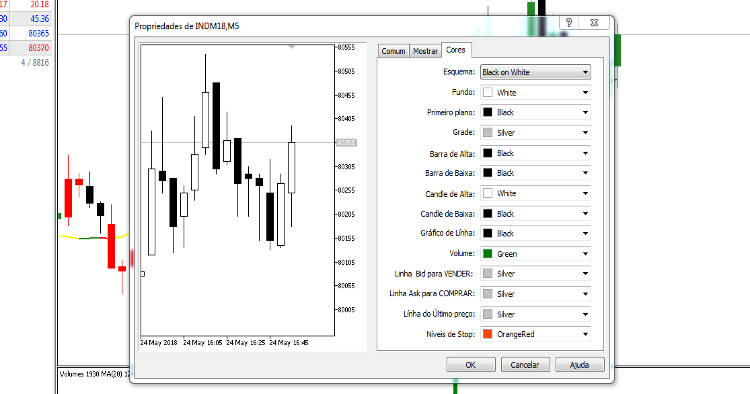
Task: Expand the Volume color dropdown
Action: coord(535,254)
